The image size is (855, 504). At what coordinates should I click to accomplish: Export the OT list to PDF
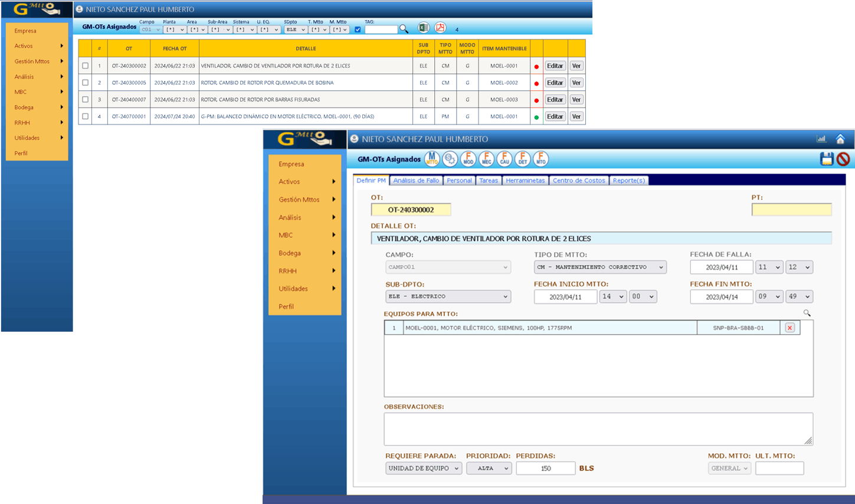(440, 28)
